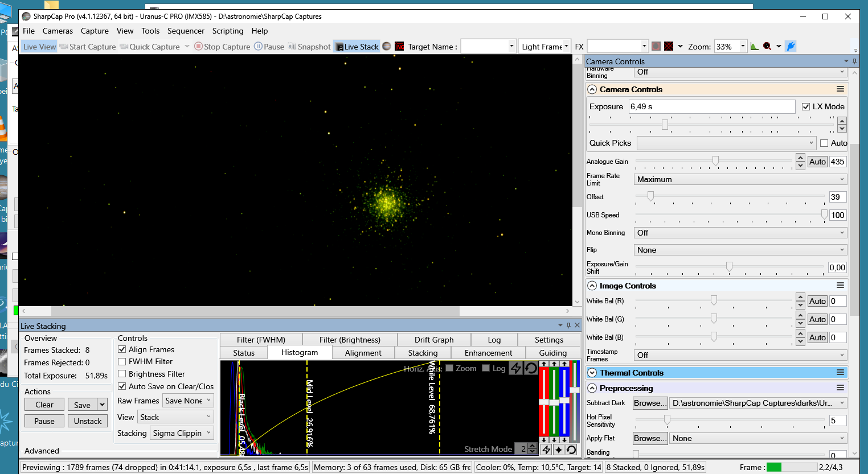Enable the FWHM Filter checkbox
The height and width of the screenshot is (474, 868).
(122, 361)
